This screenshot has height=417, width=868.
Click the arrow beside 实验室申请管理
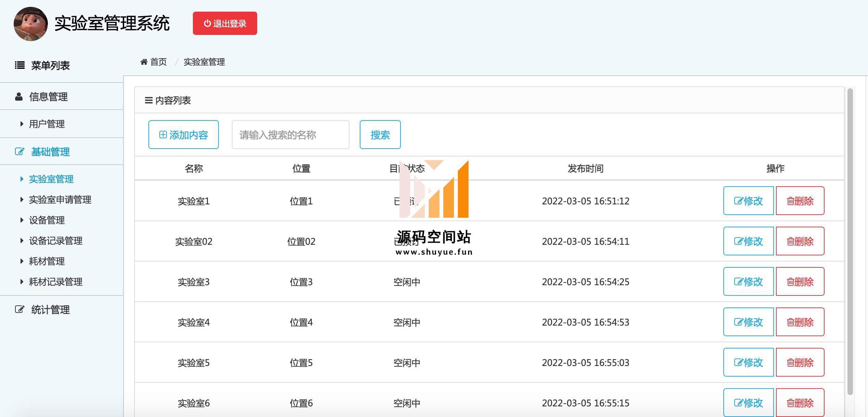(x=22, y=200)
